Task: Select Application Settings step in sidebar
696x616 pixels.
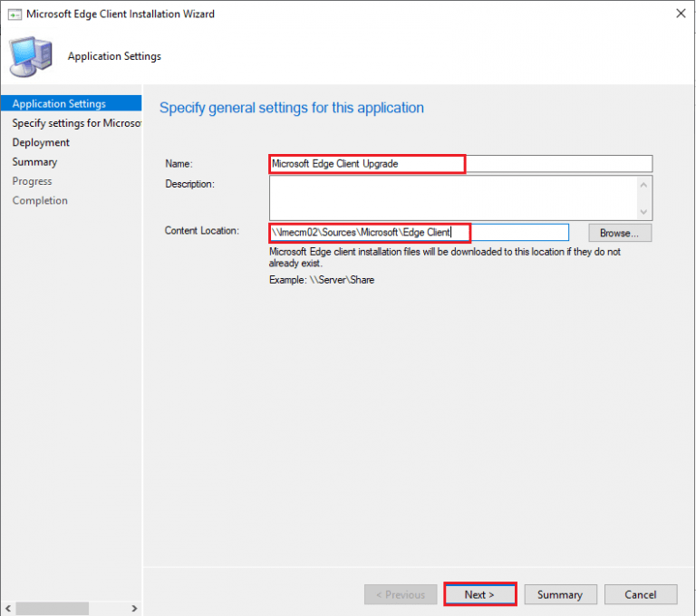Action: pyautogui.click(x=72, y=103)
